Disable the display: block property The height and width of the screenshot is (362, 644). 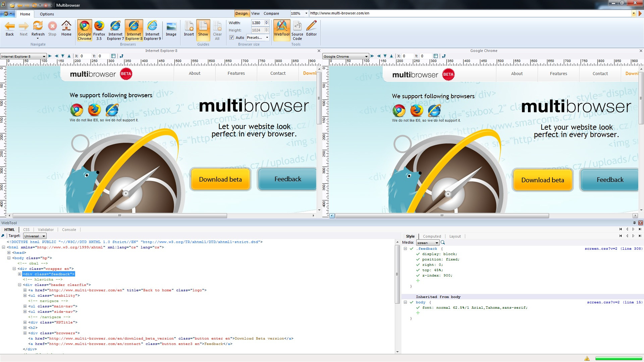pyautogui.click(x=418, y=254)
